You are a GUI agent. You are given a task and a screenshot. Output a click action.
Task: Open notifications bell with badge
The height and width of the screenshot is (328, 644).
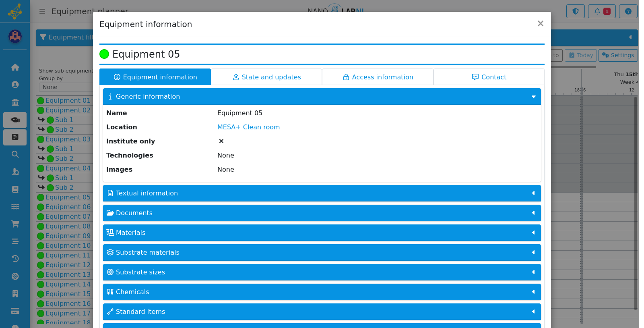pyautogui.click(x=602, y=11)
